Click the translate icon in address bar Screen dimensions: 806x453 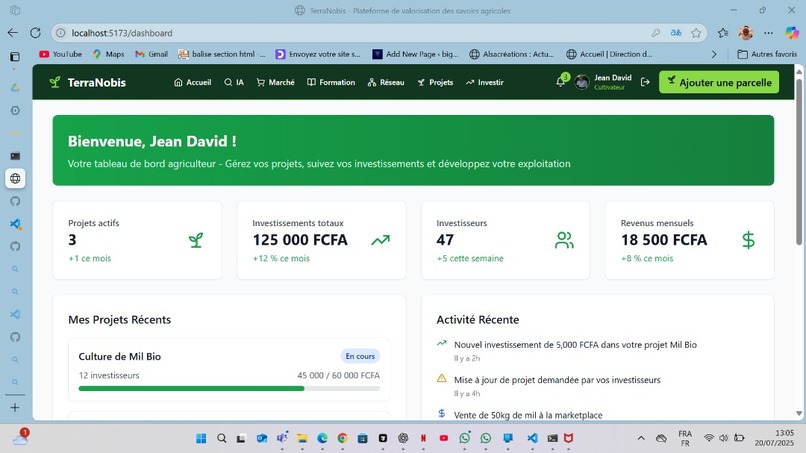point(676,33)
